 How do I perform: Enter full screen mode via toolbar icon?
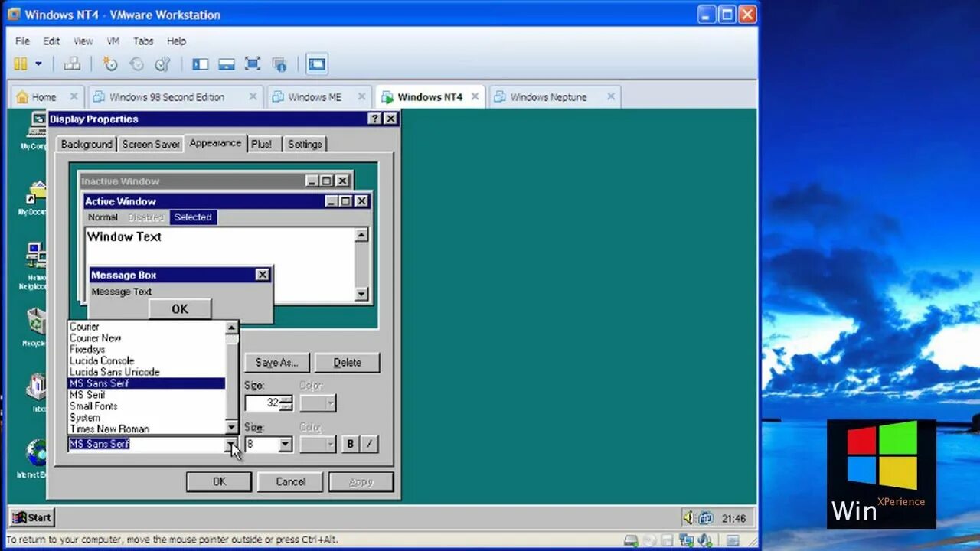(253, 64)
